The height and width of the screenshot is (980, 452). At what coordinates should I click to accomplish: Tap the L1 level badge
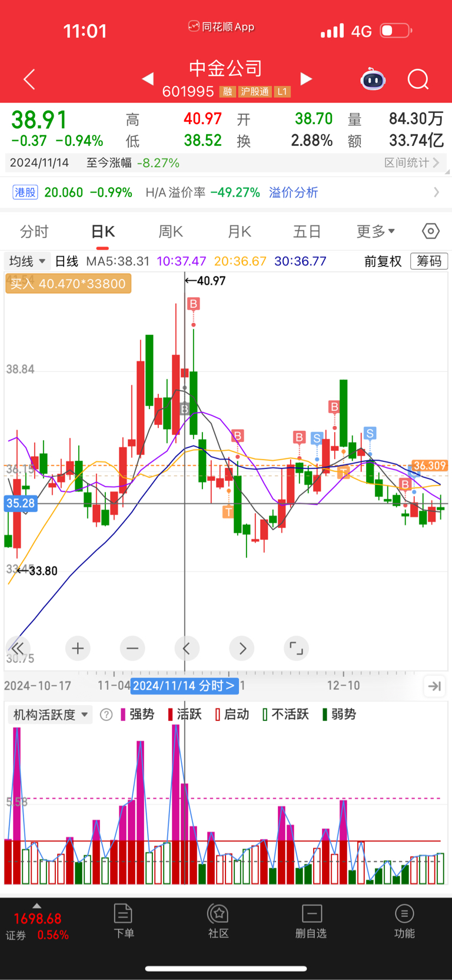tap(282, 92)
